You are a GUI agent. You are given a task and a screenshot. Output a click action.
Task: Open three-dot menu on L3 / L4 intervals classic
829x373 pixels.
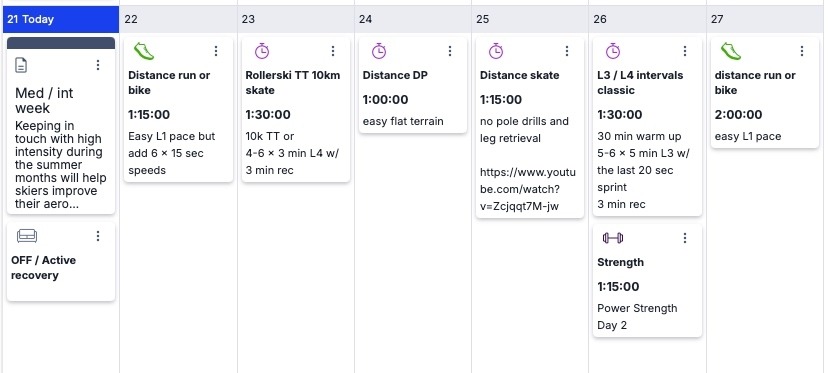click(685, 51)
